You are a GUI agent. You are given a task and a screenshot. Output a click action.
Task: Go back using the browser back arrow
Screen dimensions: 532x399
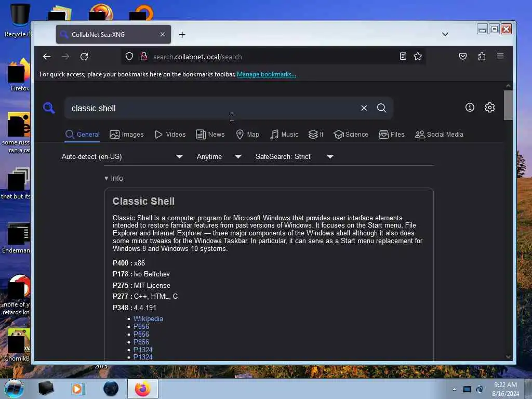click(47, 57)
